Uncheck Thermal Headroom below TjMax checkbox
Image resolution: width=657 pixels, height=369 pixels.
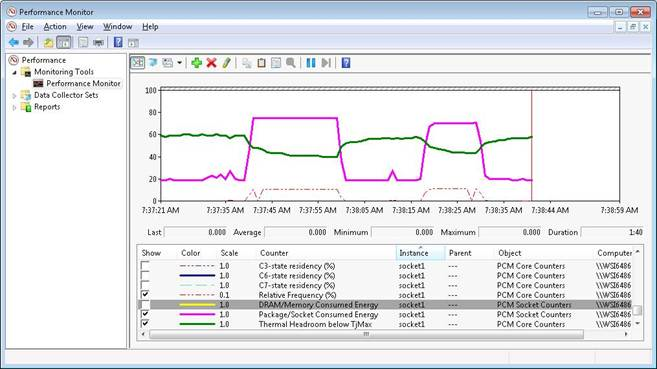click(x=145, y=324)
